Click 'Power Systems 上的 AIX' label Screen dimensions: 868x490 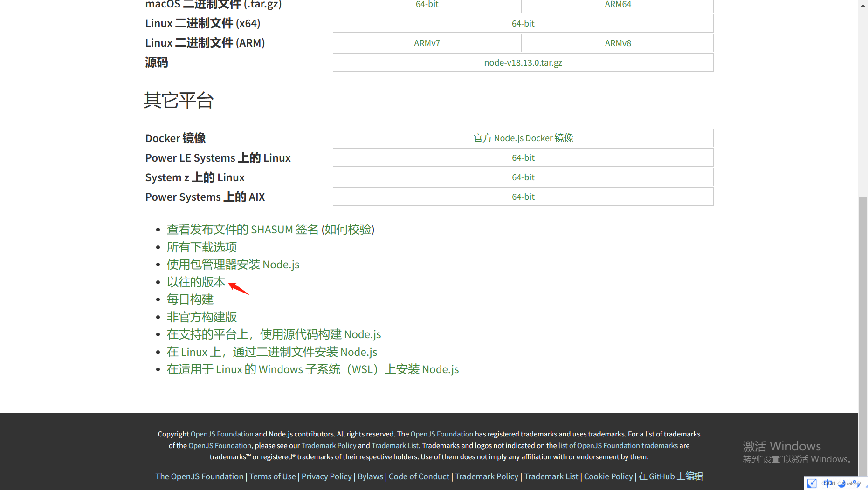click(205, 197)
